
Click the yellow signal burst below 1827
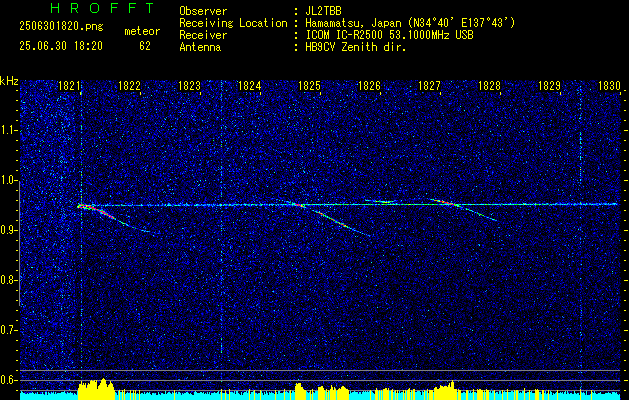[444, 390]
